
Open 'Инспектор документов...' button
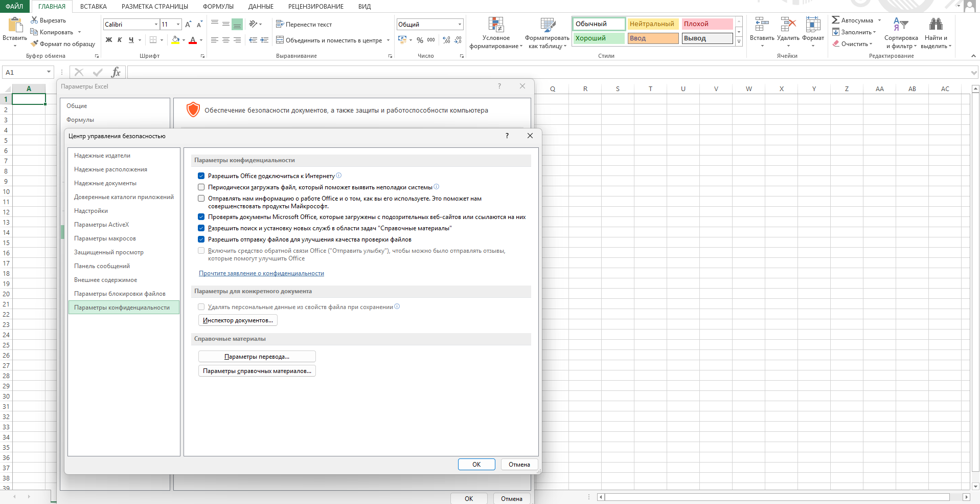pyautogui.click(x=238, y=320)
